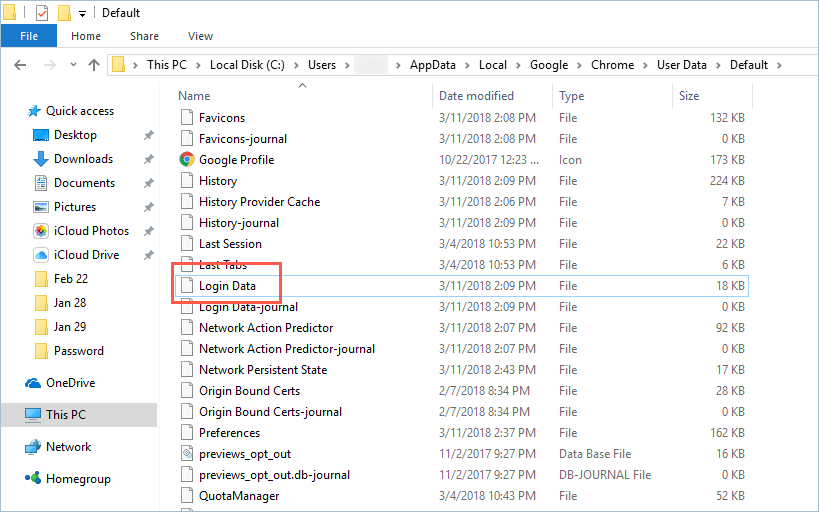Open the Jan 29 folder in sidebar
Image resolution: width=819 pixels, height=512 pixels.
point(69,327)
